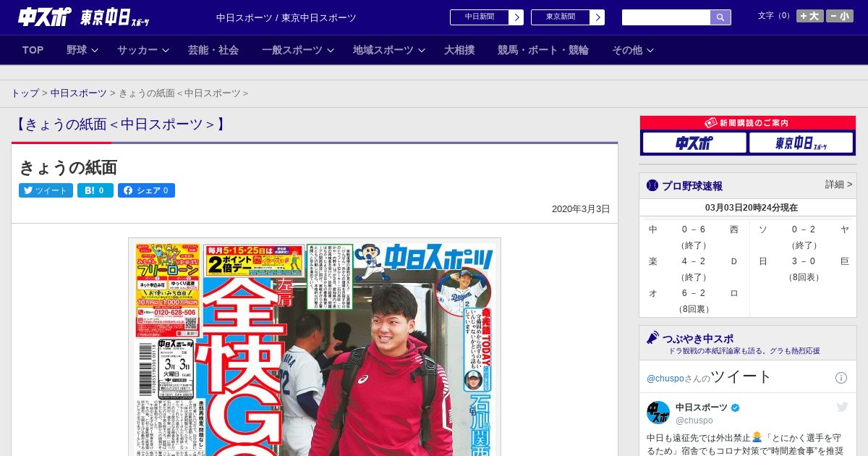Share via the Twitter ツイート button
This screenshot has width=868, height=456.
(46, 190)
